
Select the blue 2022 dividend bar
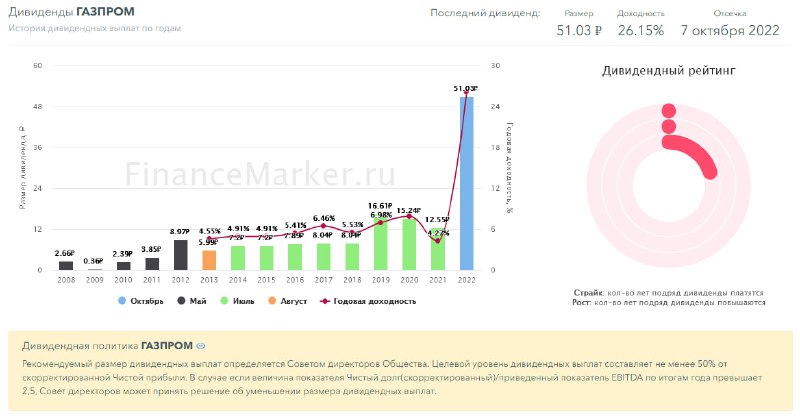point(466,183)
